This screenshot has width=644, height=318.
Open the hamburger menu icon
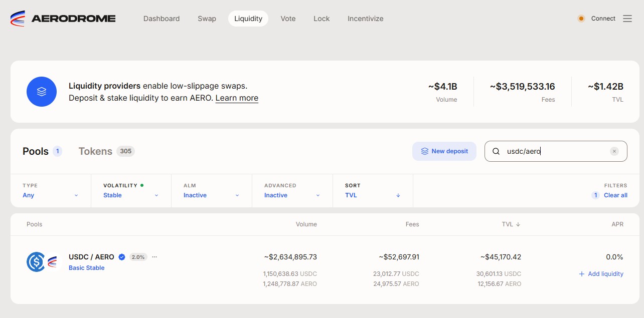tap(627, 19)
